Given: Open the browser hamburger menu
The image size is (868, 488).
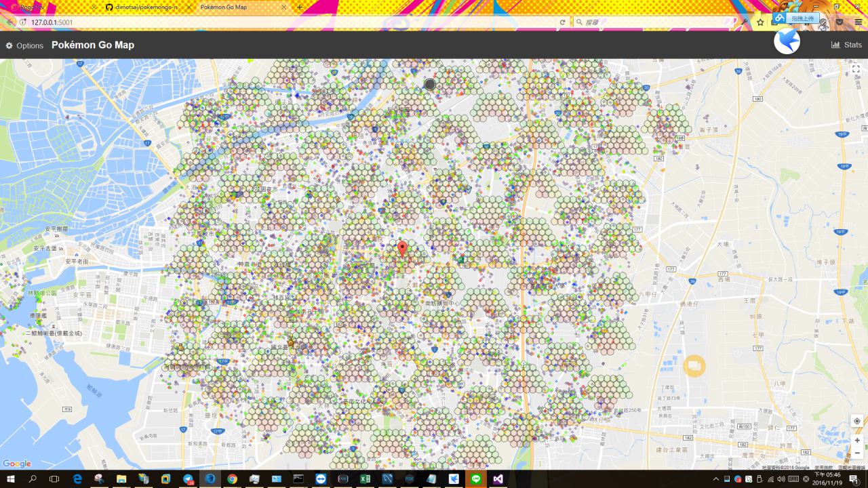Looking at the screenshot, I should pyautogui.click(x=859, y=22).
